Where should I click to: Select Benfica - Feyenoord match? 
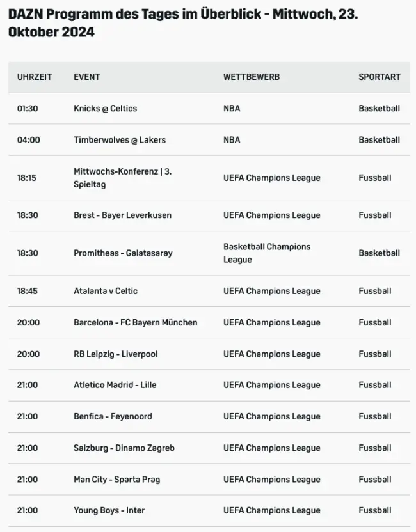113,417
